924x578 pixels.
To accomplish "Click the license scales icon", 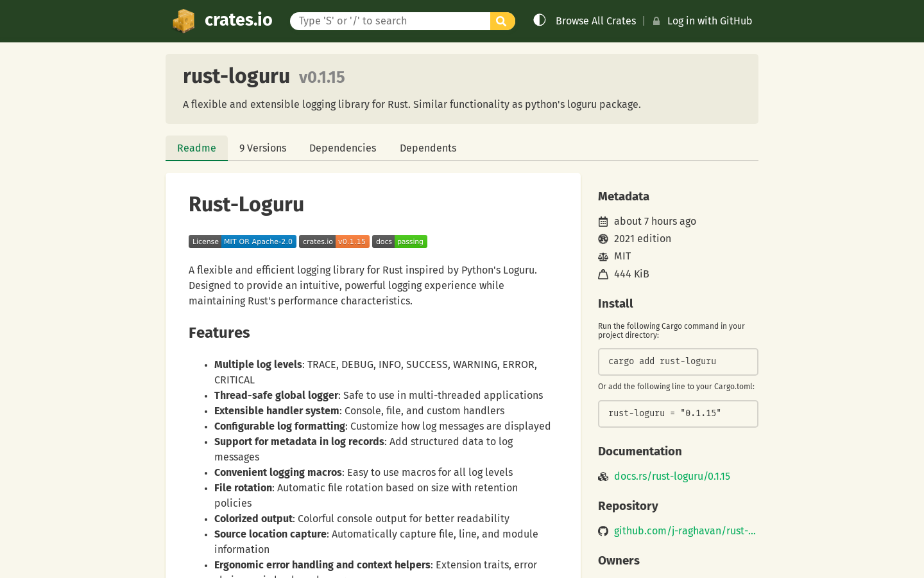I will [603, 256].
